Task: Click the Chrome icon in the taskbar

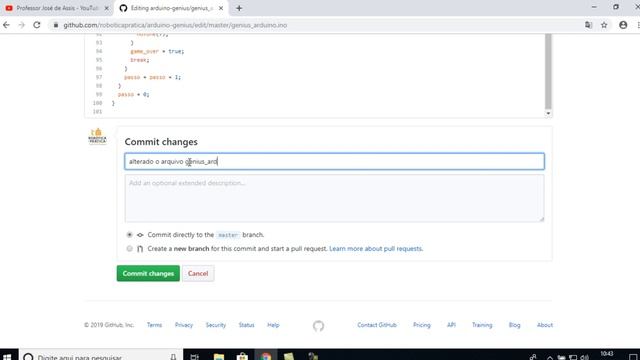Action: click(266, 356)
